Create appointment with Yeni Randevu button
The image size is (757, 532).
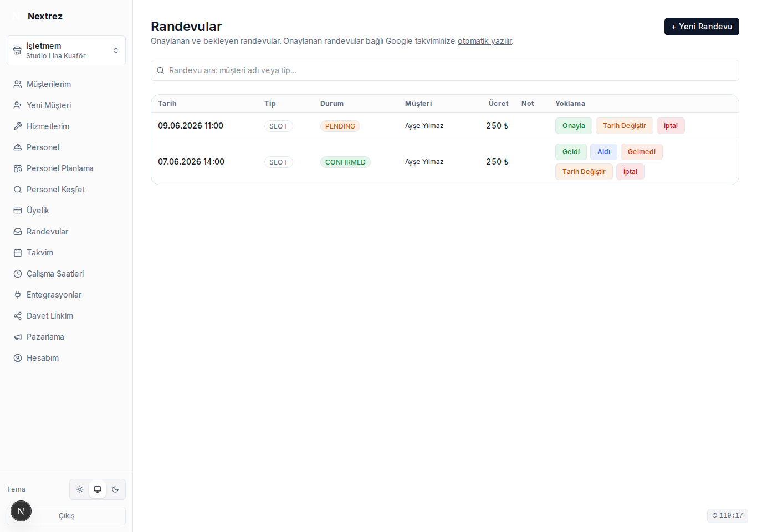(702, 27)
